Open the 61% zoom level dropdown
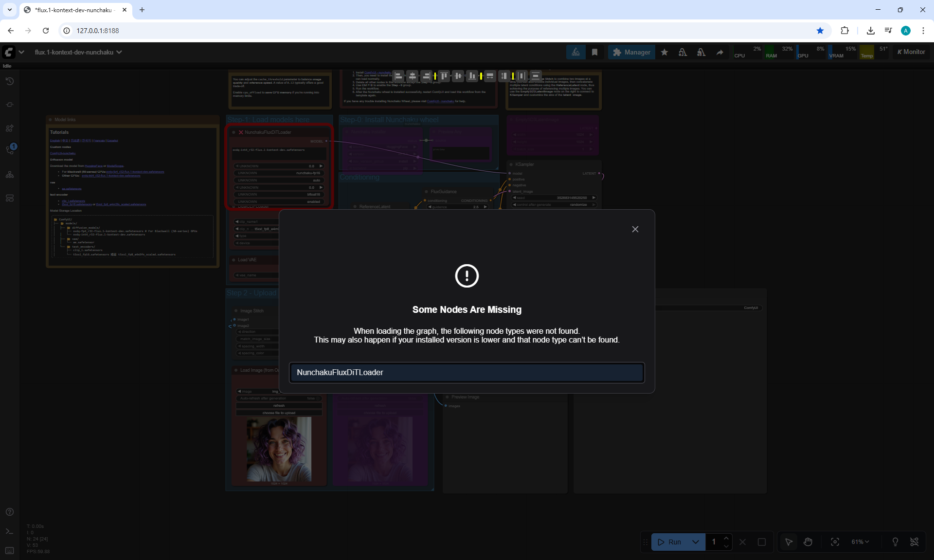Screen dimensions: 934x560 pyautogui.click(x=860, y=542)
